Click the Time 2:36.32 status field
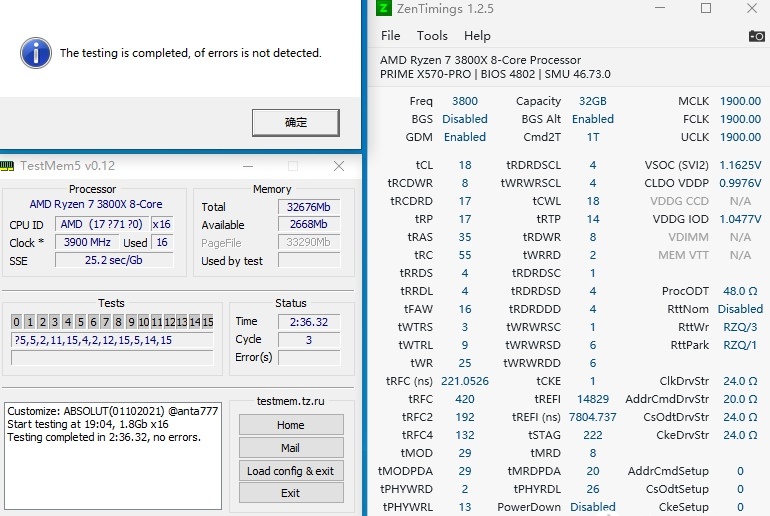This screenshot has height=516, width=770. pyautogui.click(x=309, y=322)
